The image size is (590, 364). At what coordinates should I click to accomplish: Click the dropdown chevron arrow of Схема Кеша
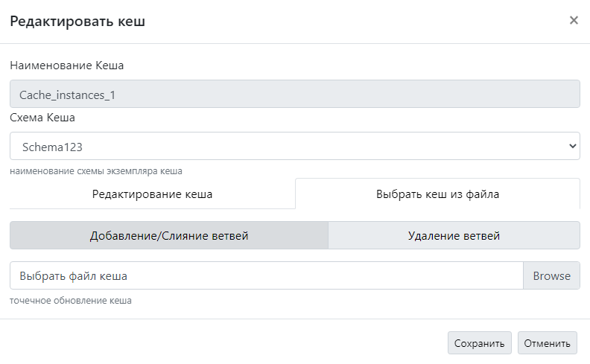click(x=572, y=146)
